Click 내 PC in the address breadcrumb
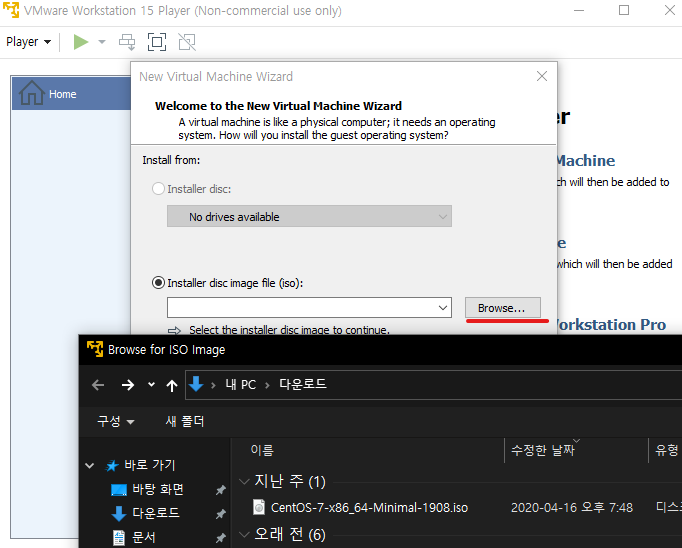The image size is (682, 548). point(241,384)
